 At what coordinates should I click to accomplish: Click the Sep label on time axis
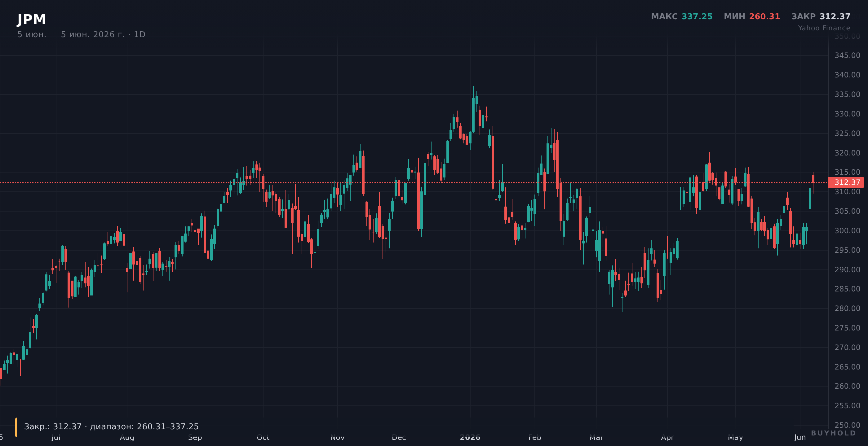tap(195, 437)
